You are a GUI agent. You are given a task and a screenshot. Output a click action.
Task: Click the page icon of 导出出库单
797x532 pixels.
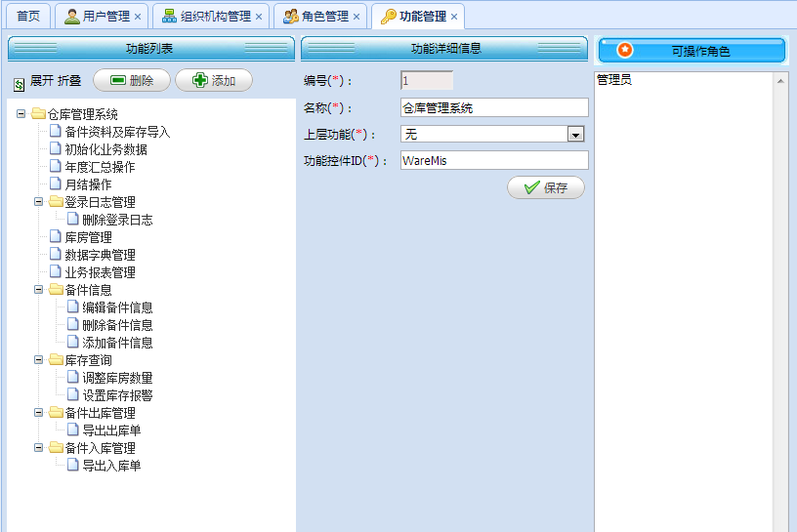73,430
